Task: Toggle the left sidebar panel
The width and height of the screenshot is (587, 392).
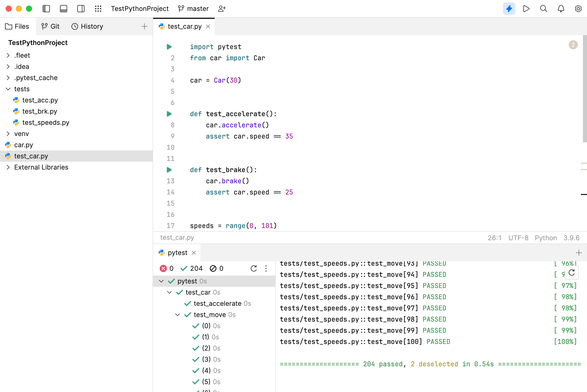Action: click(46, 8)
